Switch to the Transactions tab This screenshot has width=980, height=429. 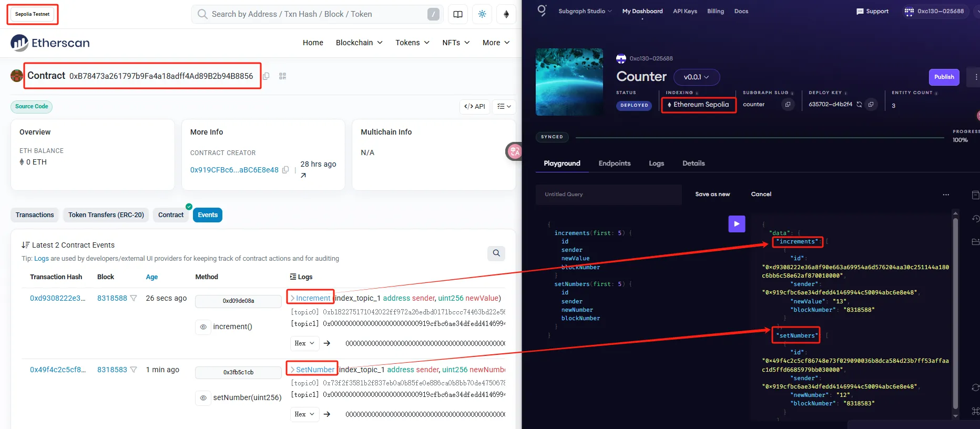point(35,215)
